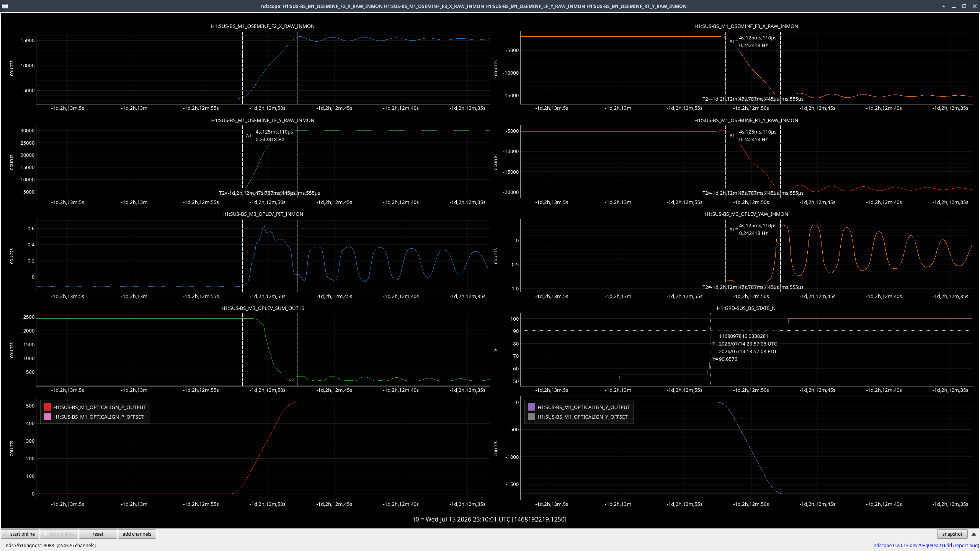980x551 pixels.
Task: Click the first dashed time cursor in RT_Y plot
Action: coord(726,162)
